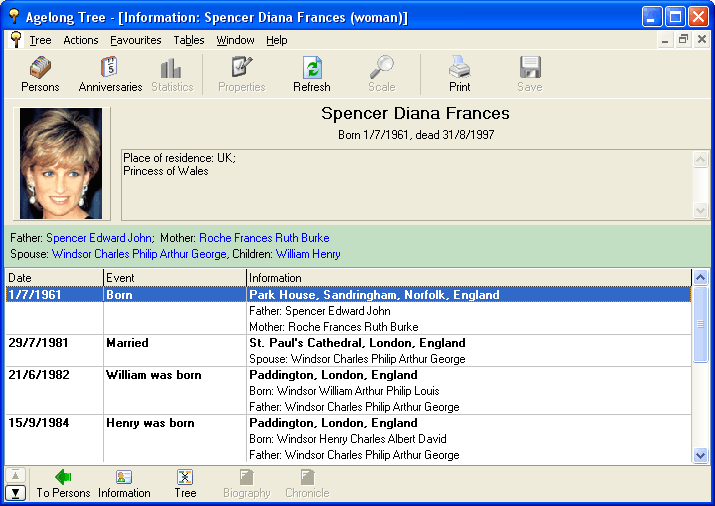Switch to the Information view button

tap(124, 484)
